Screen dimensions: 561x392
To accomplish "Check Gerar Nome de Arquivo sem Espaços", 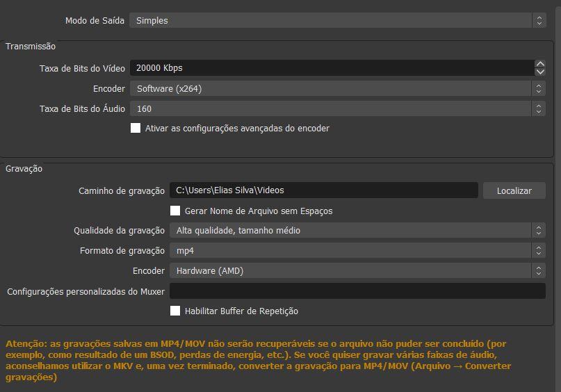I will coord(175,211).
